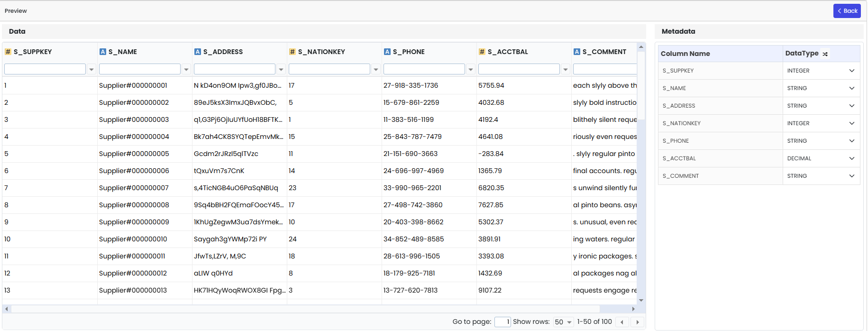Screen dimensions: 868x331
Task: Click the S_NAME filter text box
Action: click(140, 69)
